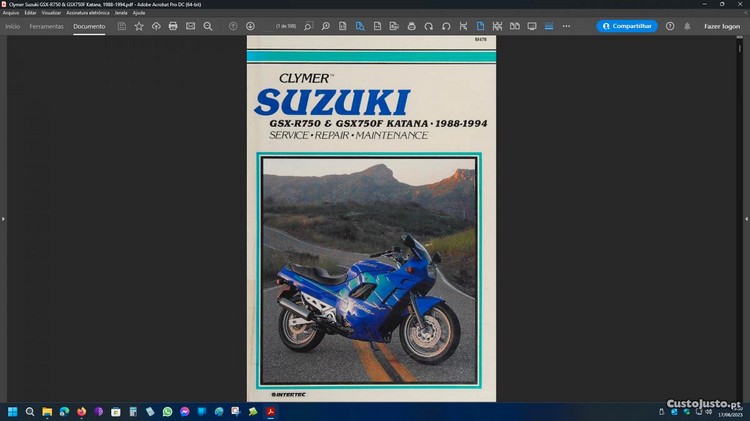The width and height of the screenshot is (750, 421).
Task: Click the upload to cloud icon
Action: pyautogui.click(x=156, y=26)
